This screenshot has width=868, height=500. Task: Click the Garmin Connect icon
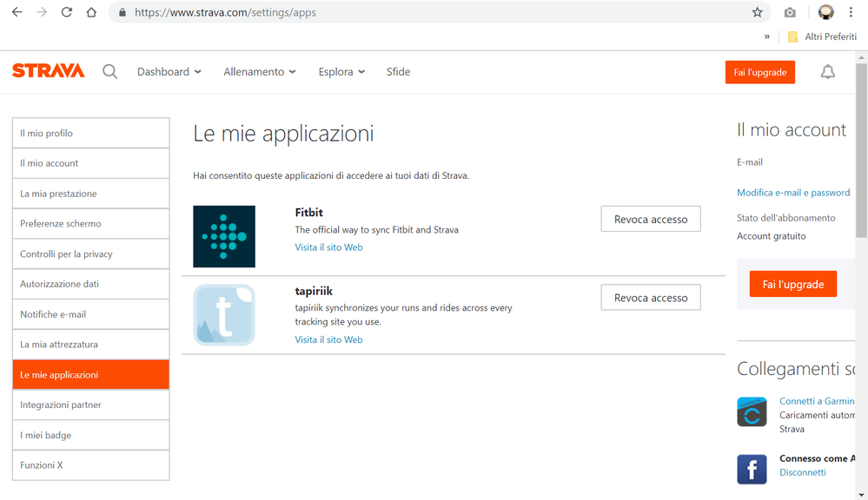pyautogui.click(x=752, y=411)
